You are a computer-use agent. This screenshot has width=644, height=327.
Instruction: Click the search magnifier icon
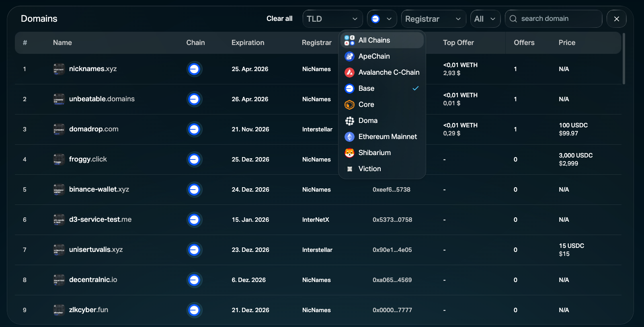(513, 19)
